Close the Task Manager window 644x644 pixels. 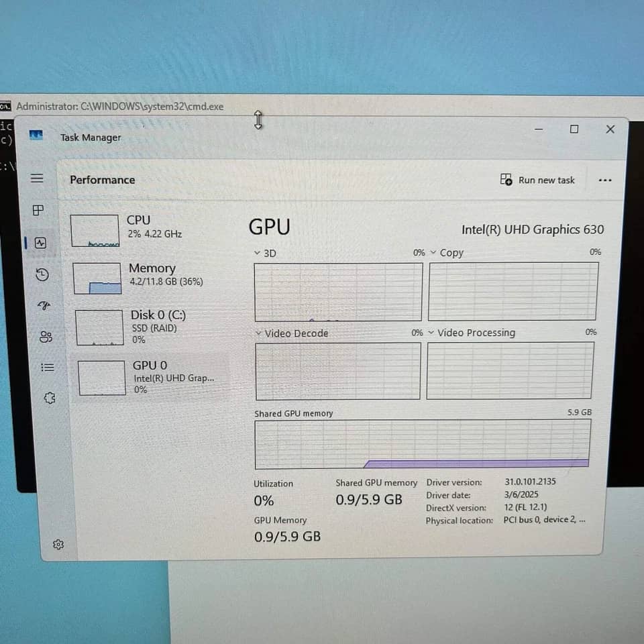click(610, 129)
